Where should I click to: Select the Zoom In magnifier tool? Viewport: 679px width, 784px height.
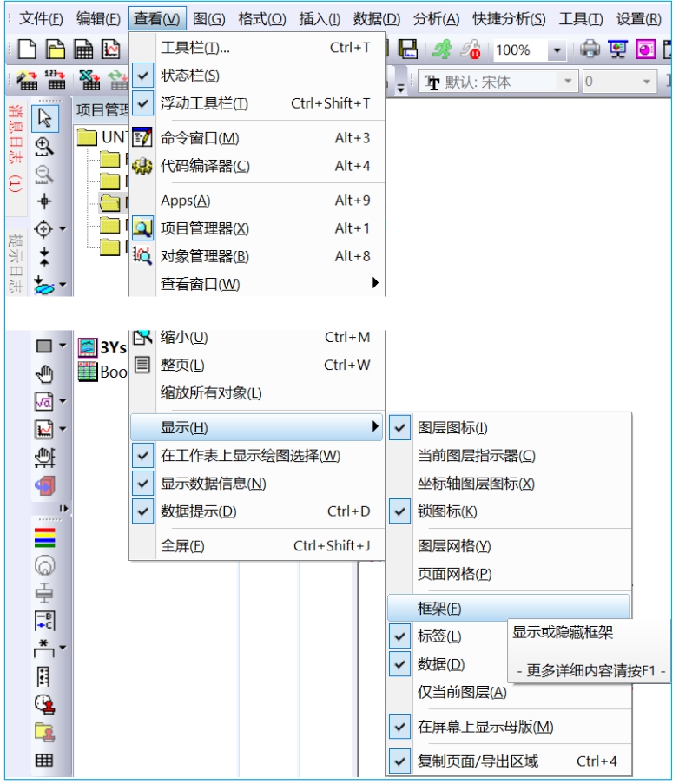(44, 147)
